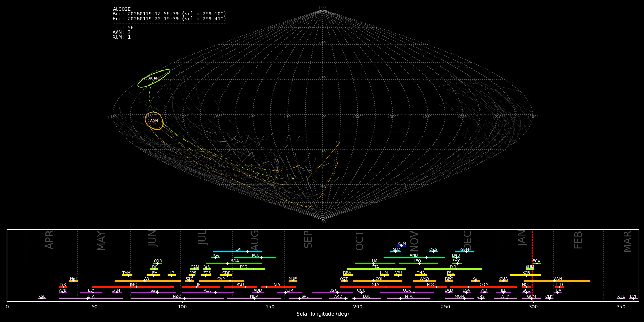Screen dimensions: 644x322
Task: Click the 300 tick label on x-axis
Action: tap(533, 307)
